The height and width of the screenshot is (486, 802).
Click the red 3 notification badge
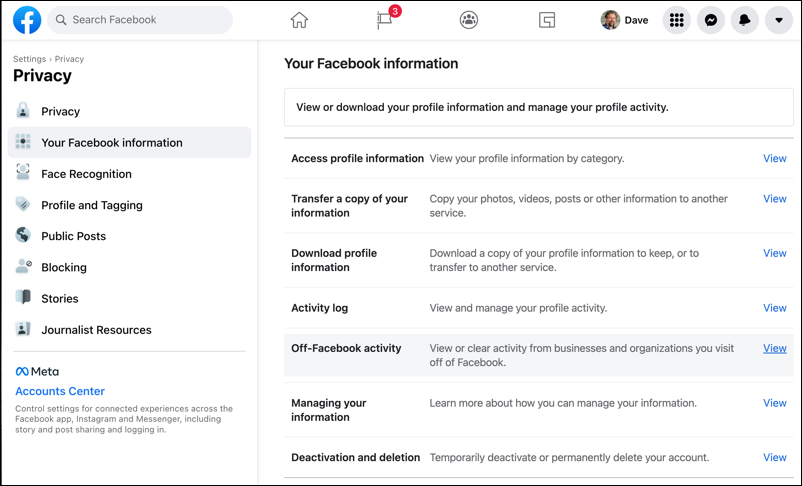394,11
